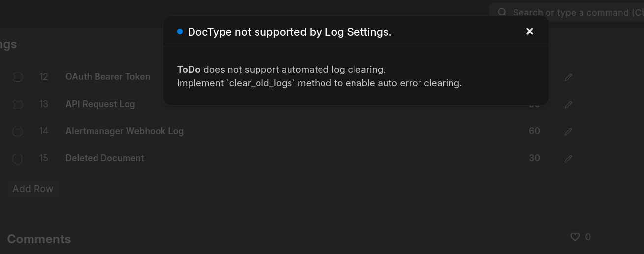Image resolution: width=644 pixels, height=254 pixels.
Task: Like the document with the heart icon
Action: [x=575, y=237]
